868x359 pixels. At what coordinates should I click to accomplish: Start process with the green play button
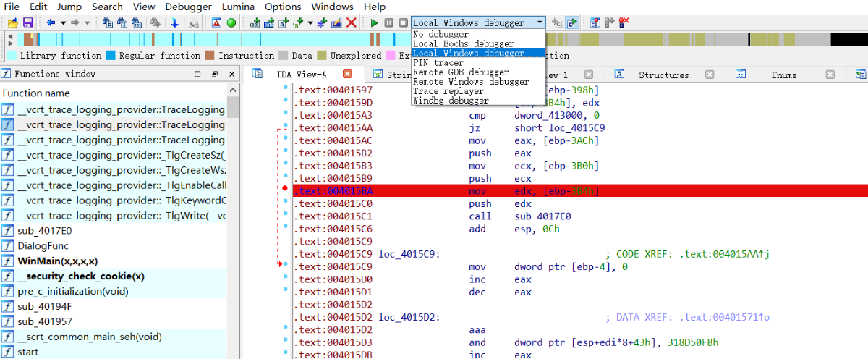pyautogui.click(x=374, y=22)
